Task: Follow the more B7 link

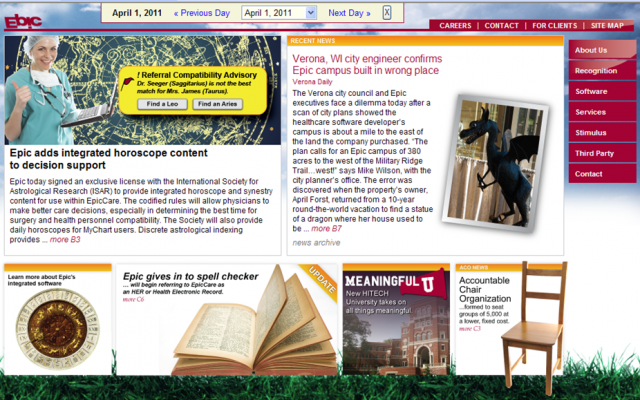Action: (326, 229)
